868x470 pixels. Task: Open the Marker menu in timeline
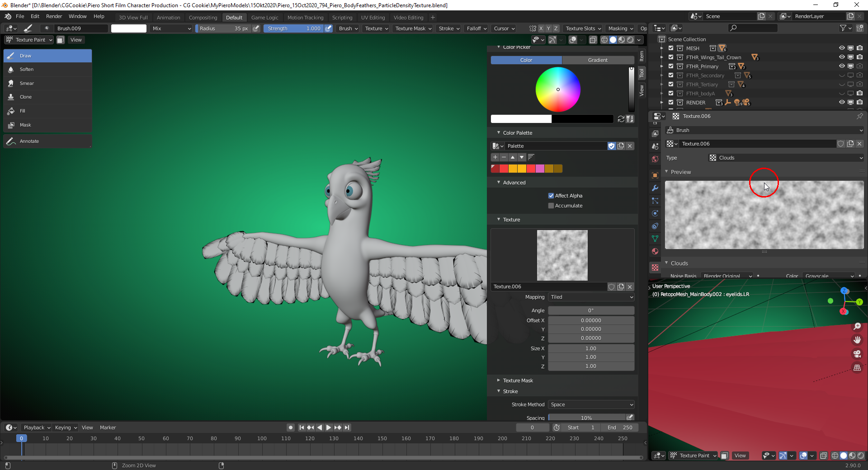coord(108,428)
